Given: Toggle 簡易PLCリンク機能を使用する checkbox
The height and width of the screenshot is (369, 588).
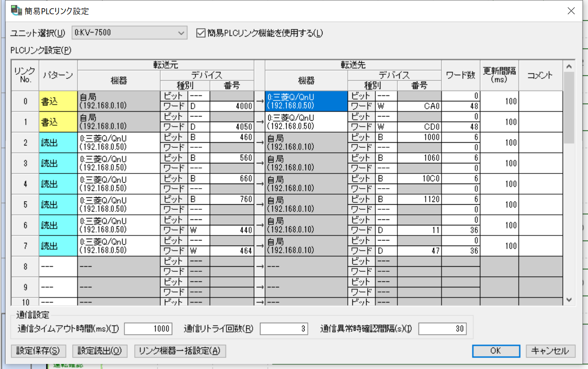Looking at the screenshot, I should 200,33.
